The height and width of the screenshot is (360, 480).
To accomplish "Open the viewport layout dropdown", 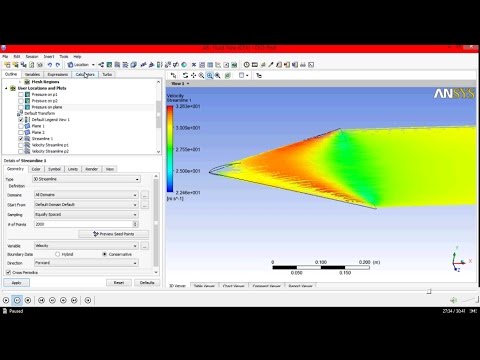I will point(247,76).
